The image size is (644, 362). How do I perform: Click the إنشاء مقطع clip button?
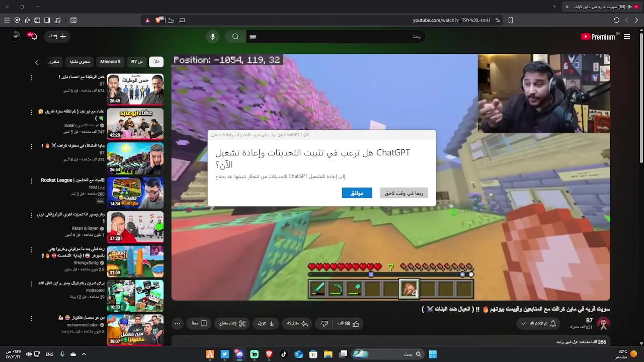[x=232, y=323]
